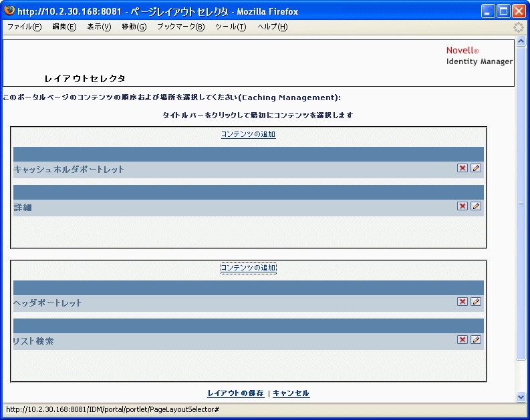The height and width of the screenshot is (420, 530).
Task: Open the 編集(E) menu
Action: [64, 27]
